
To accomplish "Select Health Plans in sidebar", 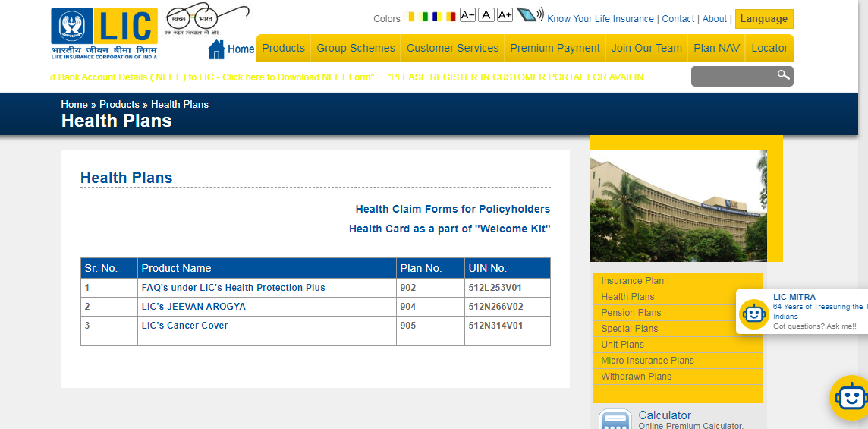I will click(678, 297).
